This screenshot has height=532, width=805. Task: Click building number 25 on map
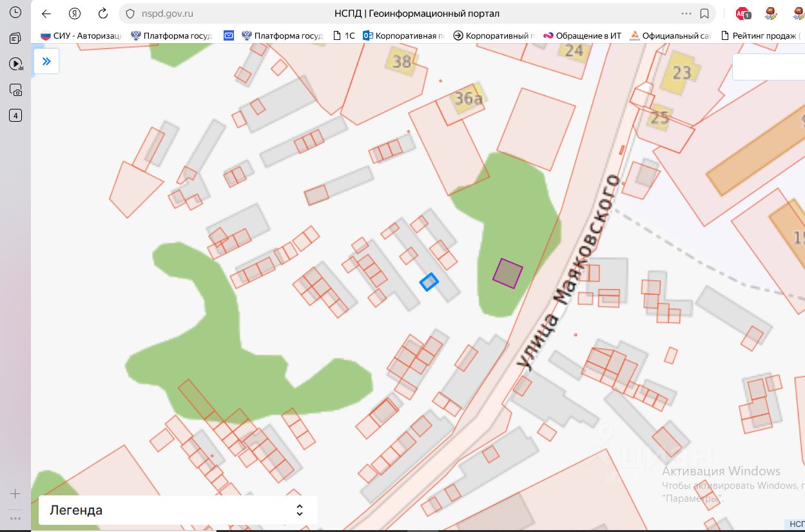click(659, 118)
